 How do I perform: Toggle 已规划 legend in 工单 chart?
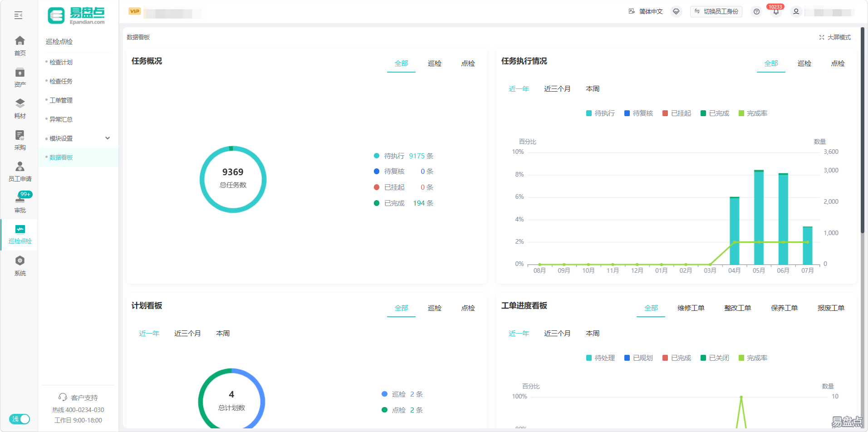tap(638, 358)
